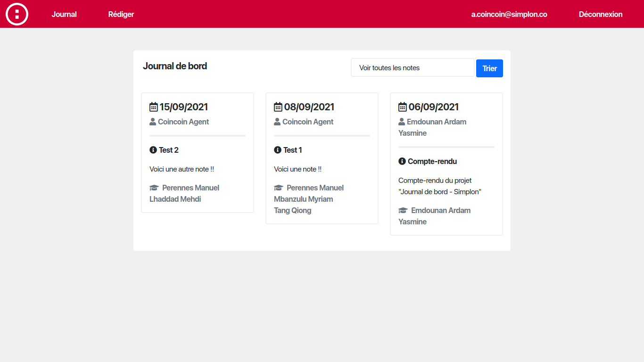Viewport: 644px width, 362px height.
Task: Open the a.coincoin@simplon.co account link
Action: click(x=509, y=14)
